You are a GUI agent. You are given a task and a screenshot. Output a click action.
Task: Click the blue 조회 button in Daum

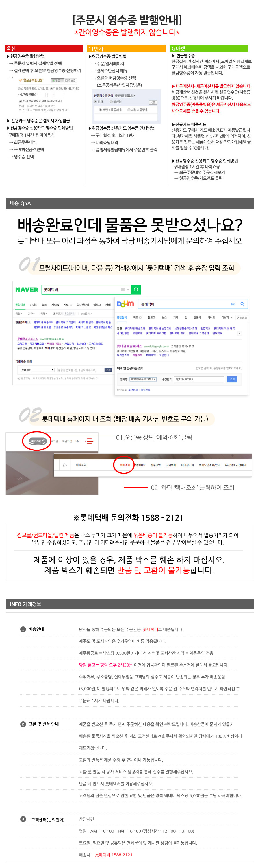tap(232, 379)
